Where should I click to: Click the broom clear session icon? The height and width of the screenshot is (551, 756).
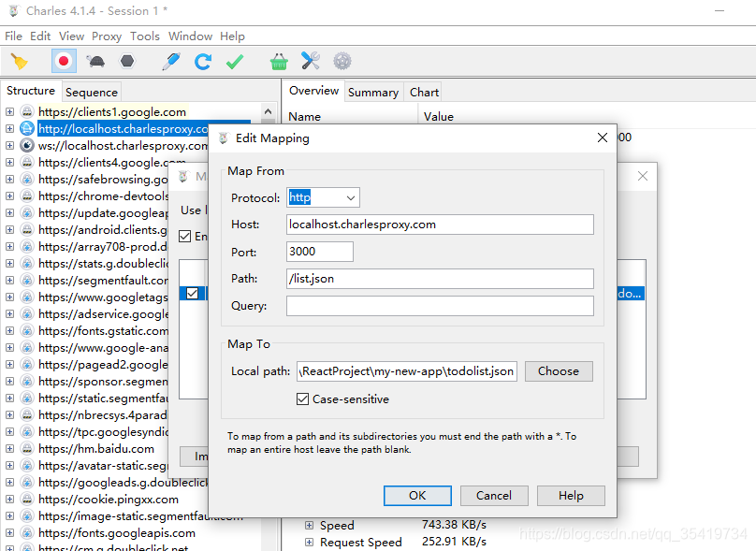tap(20, 61)
